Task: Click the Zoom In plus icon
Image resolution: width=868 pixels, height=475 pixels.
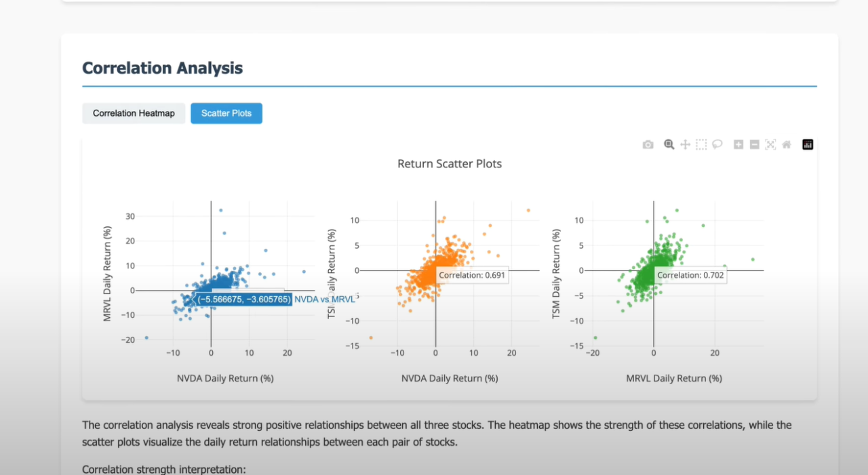Action: [738, 144]
